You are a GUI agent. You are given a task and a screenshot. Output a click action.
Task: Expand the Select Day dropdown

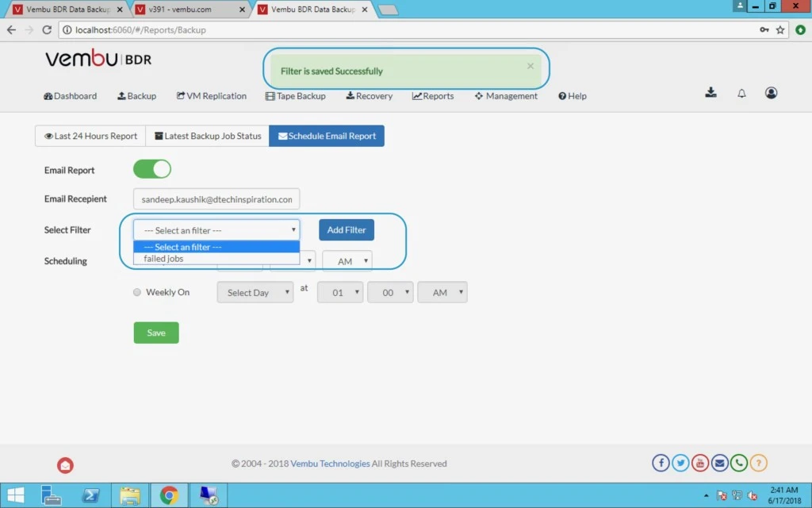255,292
